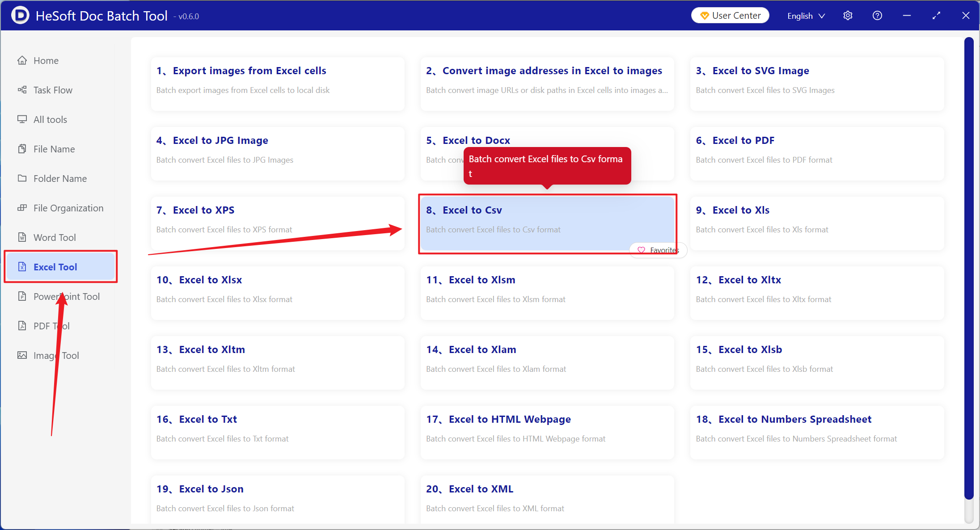Switch to PowerPoint Tool

point(61,296)
